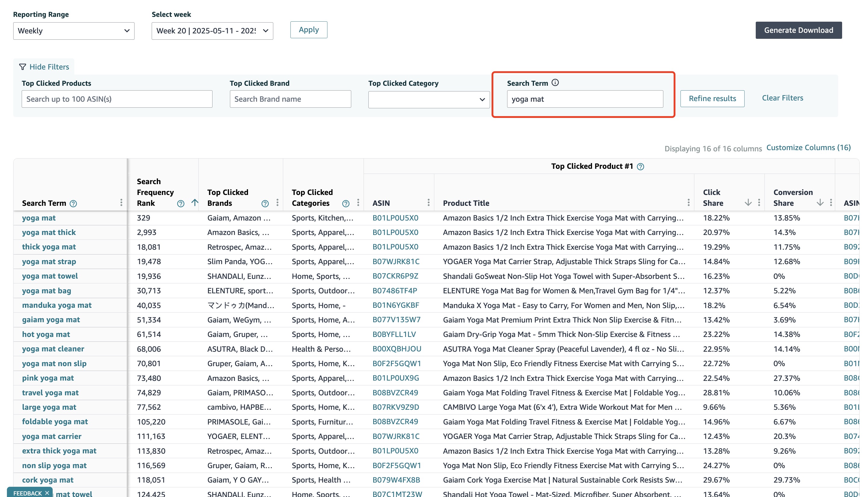Click the Hide Filters funnel icon

point(23,67)
